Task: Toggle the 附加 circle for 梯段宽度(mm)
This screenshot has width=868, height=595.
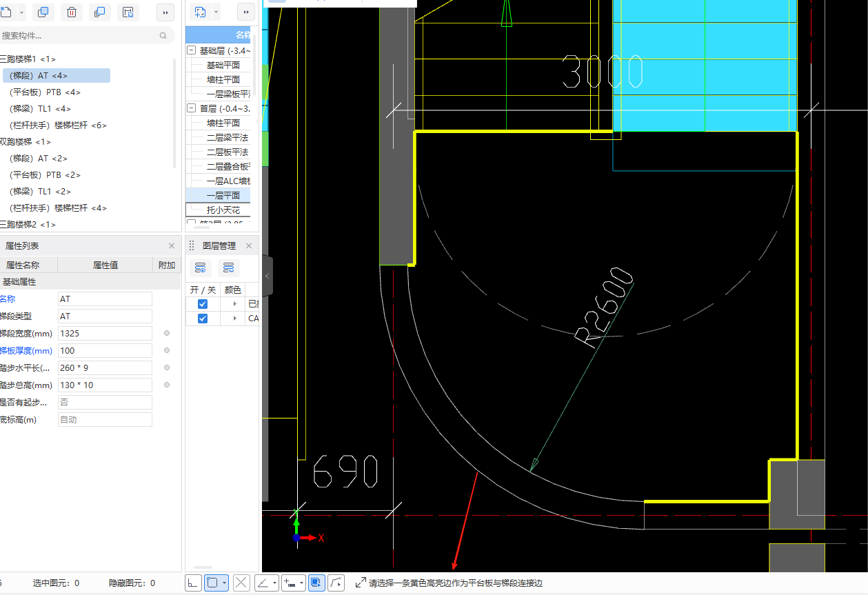Action: (x=167, y=333)
